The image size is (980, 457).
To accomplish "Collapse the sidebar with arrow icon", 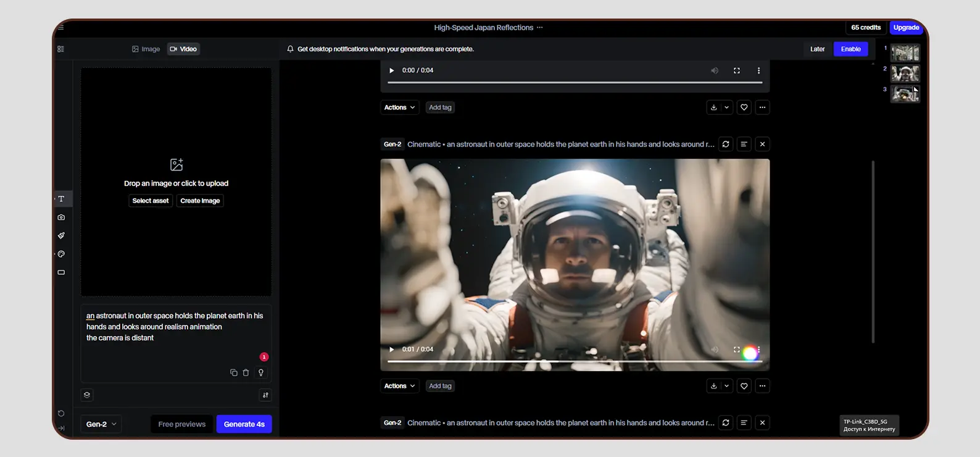I will (61, 428).
